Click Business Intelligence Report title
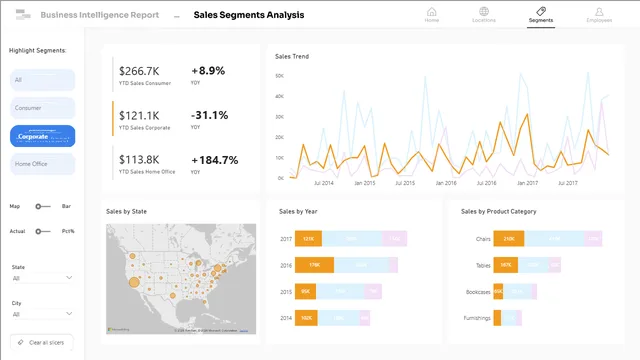Viewport: 640px width, 360px height. pos(100,15)
